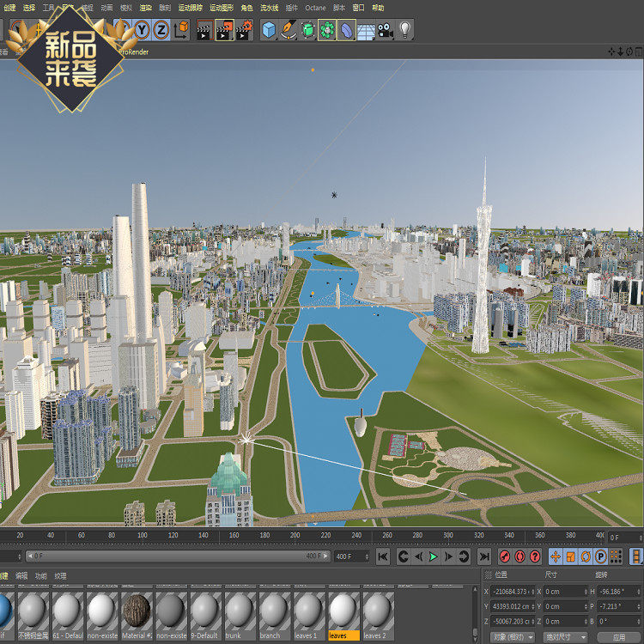The height and width of the screenshot is (644, 644).
Task: Click stepper on rotation B field
Action: [x=639, y=622]
